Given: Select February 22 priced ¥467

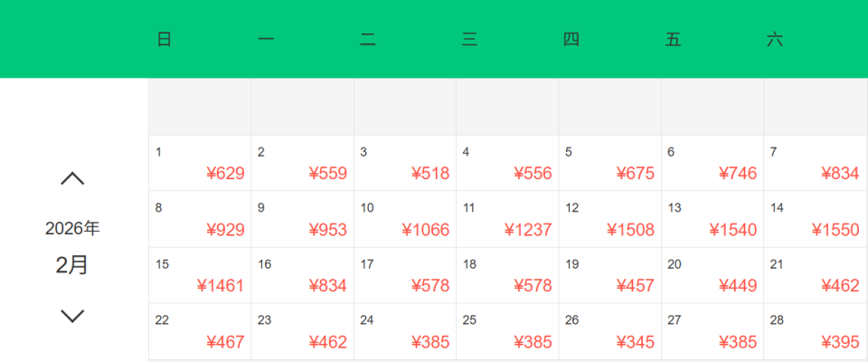Looking at the screenshot, I should 200,332.
